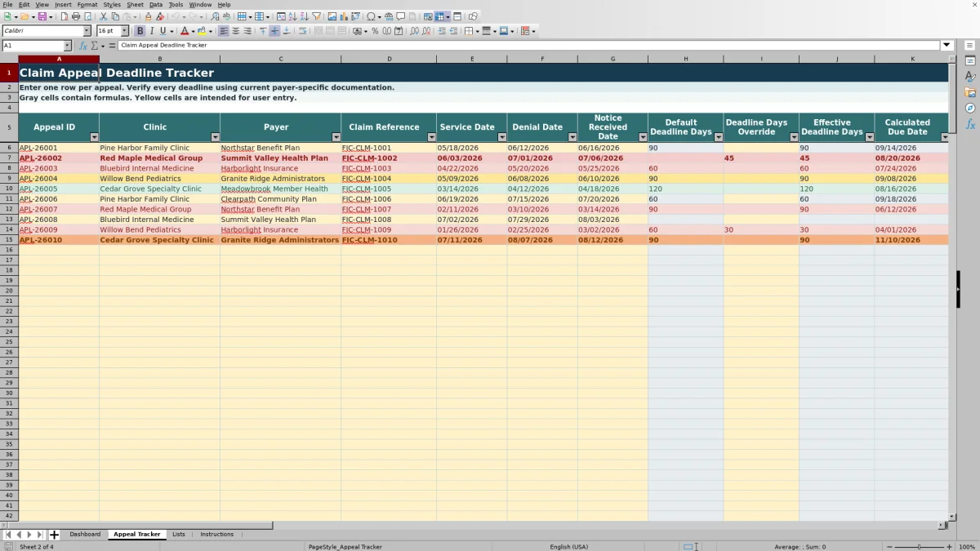Click the Insert Special Character omega icon
The width and height of the screenshot is (980, 551).
372,16
